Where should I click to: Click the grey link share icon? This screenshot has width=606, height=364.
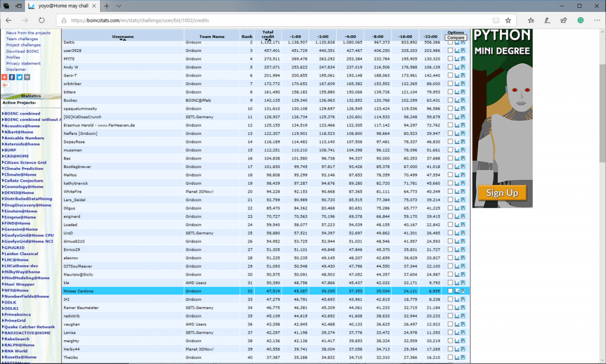click(27, 78)
